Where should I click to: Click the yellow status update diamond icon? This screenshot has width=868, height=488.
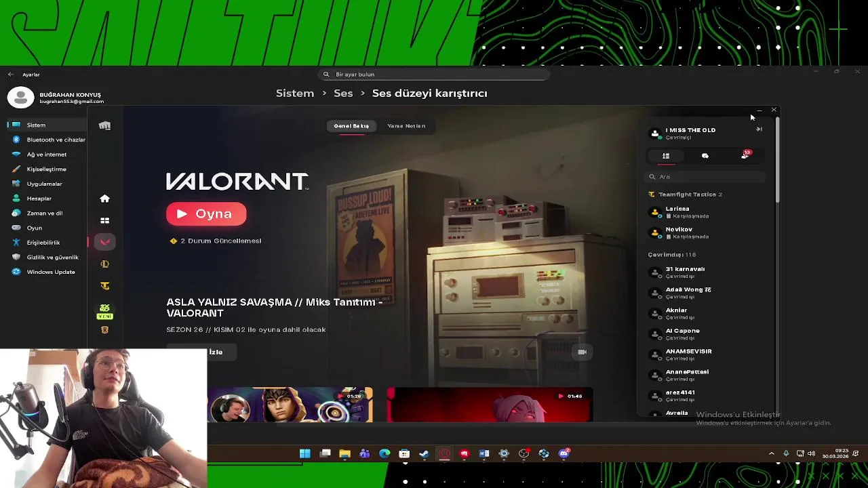[174, 241]
